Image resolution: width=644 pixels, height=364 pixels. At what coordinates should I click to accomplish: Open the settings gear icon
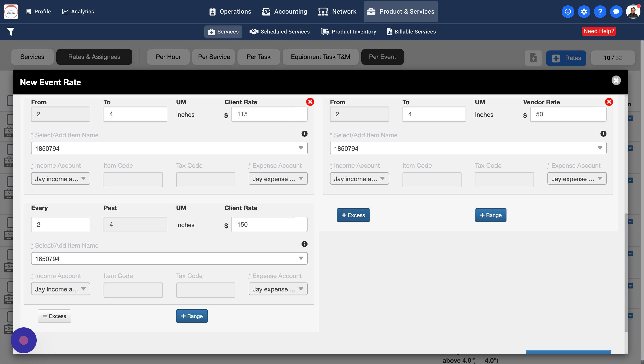(584, 11)
